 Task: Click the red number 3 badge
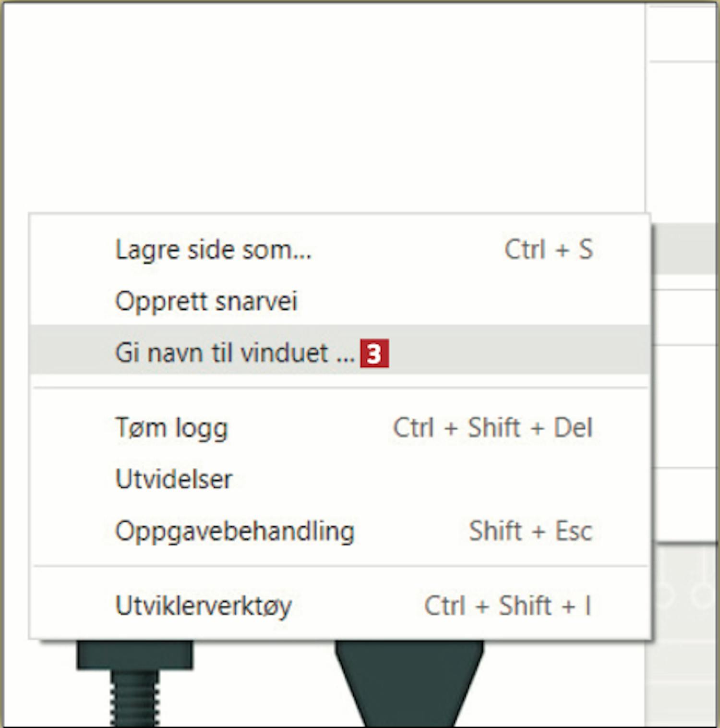pyautogui.click(x=374, y=354)
